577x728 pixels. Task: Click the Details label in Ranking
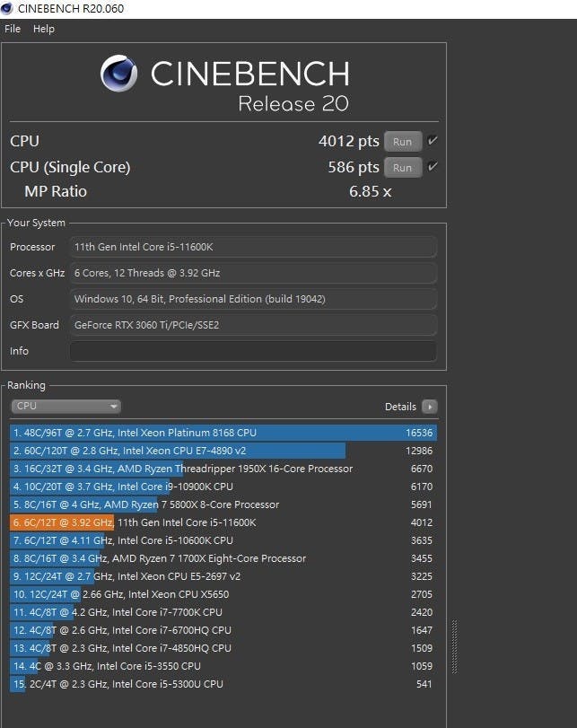click(400, 407)
